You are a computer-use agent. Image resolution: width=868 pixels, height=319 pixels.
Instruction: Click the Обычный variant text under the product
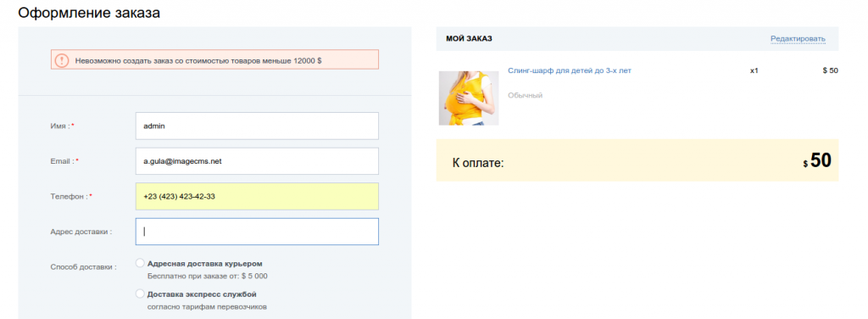tap(526, 95)
